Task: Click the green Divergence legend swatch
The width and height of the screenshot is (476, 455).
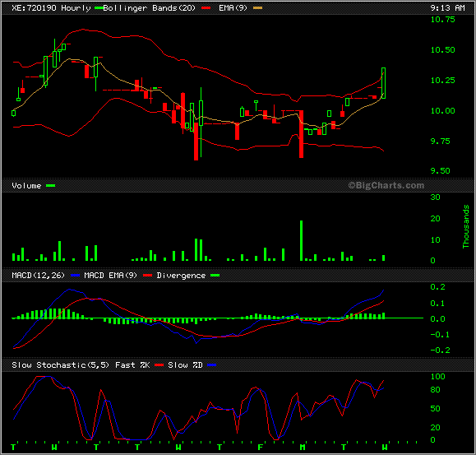Action: click(215, 275)
